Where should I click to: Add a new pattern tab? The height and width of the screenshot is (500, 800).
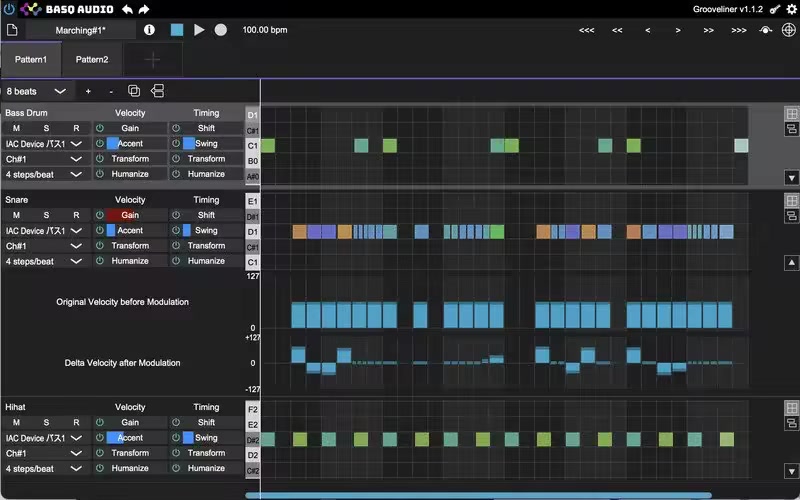(153, 60)
